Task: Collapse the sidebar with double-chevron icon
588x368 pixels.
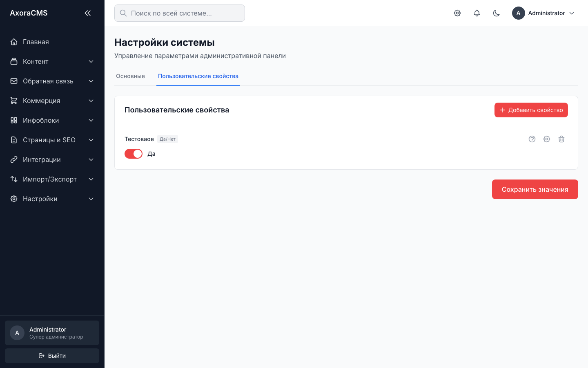Action: (87, 13)
